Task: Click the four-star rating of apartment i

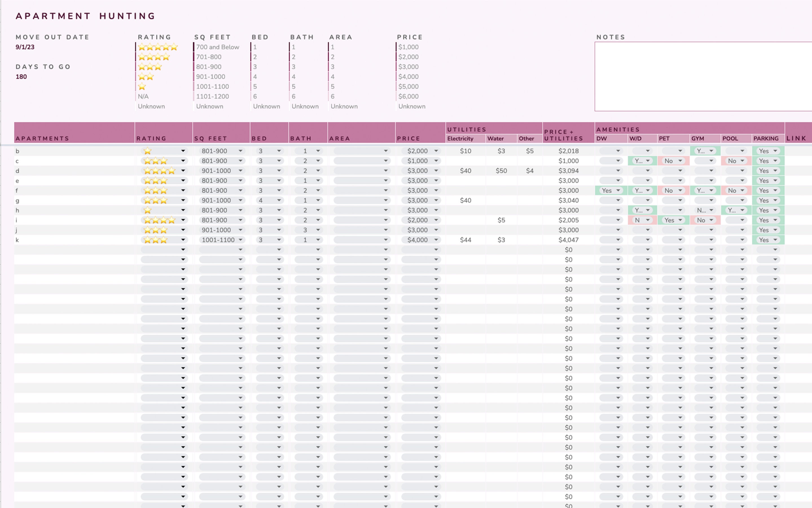Action: point(159,220)
